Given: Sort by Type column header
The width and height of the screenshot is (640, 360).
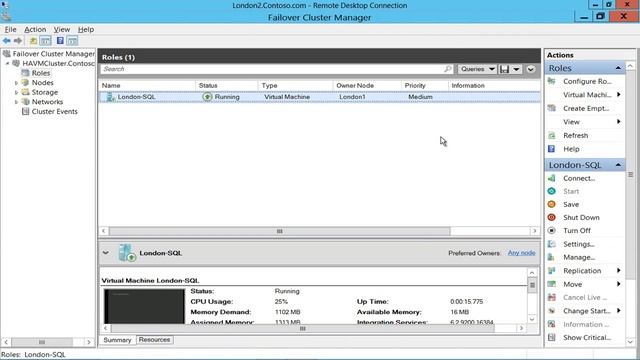Looking at the screenshot, I should 296,86.
